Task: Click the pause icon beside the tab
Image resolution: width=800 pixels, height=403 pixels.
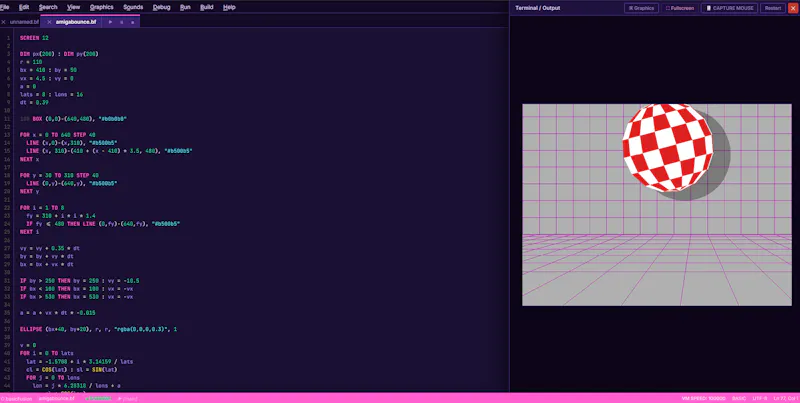Action: point(121,22)
